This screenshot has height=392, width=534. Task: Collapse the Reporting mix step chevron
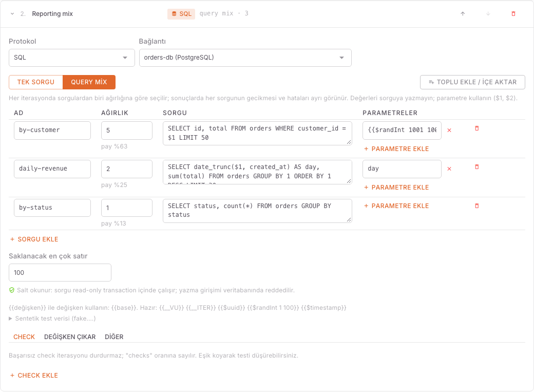point(12,14)
